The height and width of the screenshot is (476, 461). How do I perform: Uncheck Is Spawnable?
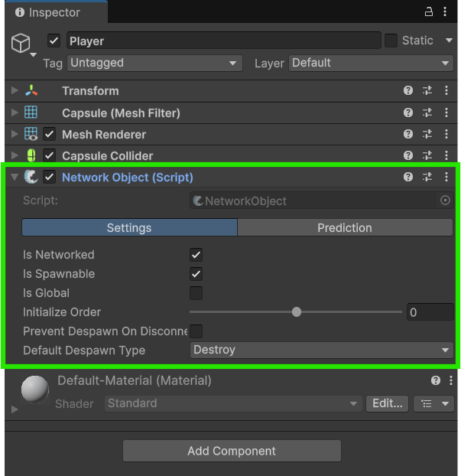(x=196, y=274)
